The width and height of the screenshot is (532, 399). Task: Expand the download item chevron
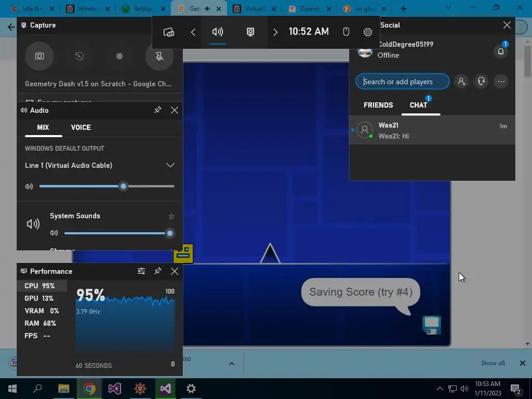pyautogui.click(x=232, y=364)
